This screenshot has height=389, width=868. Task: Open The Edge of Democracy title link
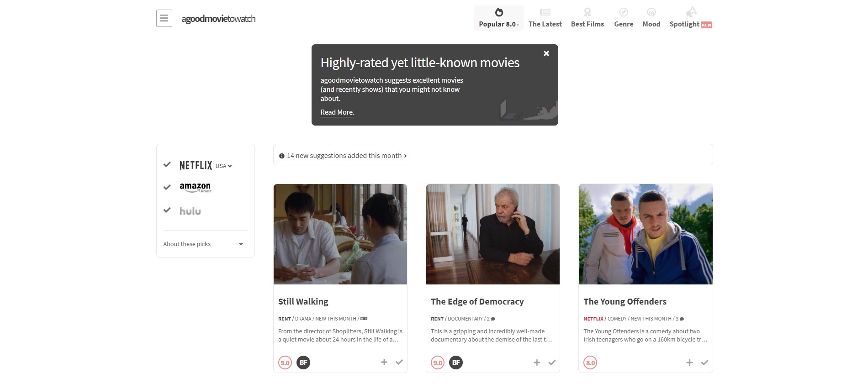[477, 302]
